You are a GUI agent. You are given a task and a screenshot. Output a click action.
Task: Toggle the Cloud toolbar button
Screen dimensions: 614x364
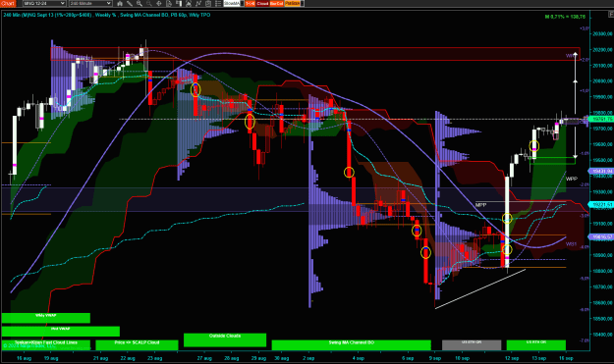tap(262, 4)
